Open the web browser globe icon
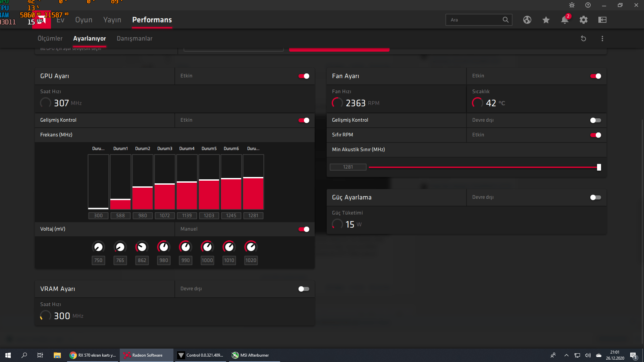 [x=527, y=20]
